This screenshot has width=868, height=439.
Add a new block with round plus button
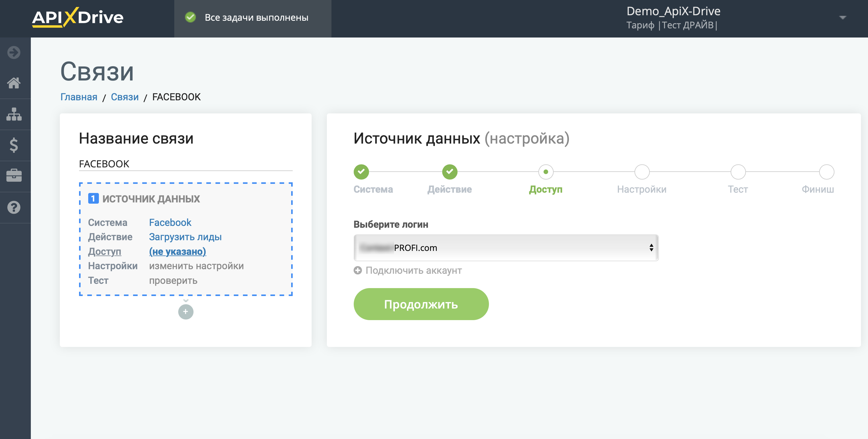(x=186, y=312)
